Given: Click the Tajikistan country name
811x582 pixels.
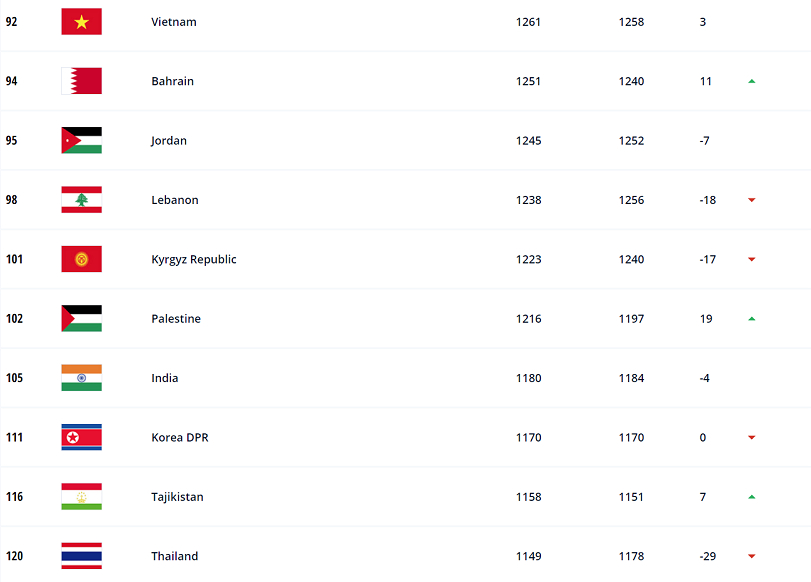Looking at the screenshot, I should (177, 497).
